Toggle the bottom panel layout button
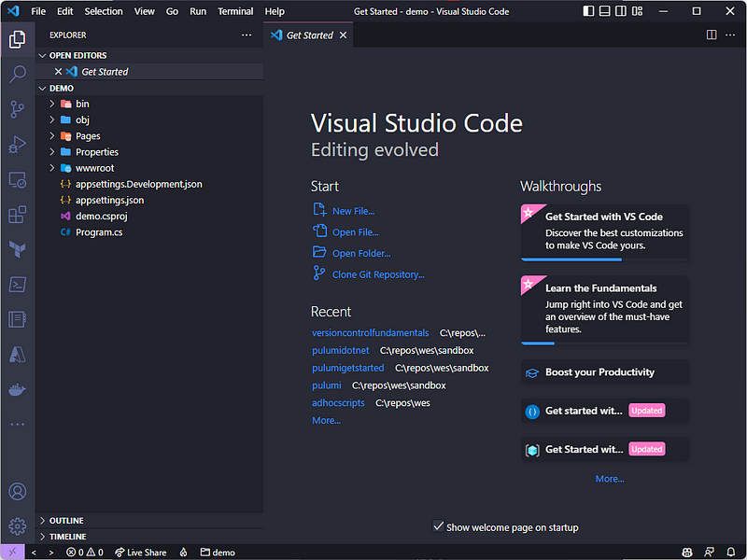Viewport: 747px width, 560px height. [606, 11]
